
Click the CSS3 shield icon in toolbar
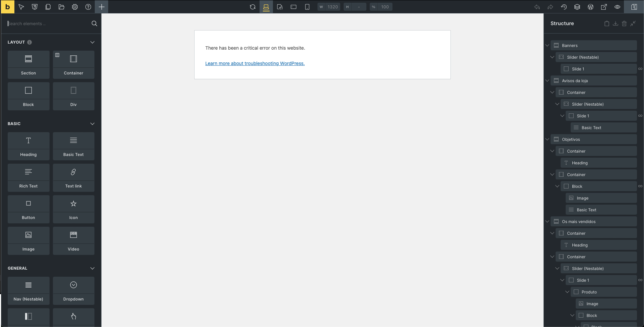pyautogui.click(x=34, y=7)
